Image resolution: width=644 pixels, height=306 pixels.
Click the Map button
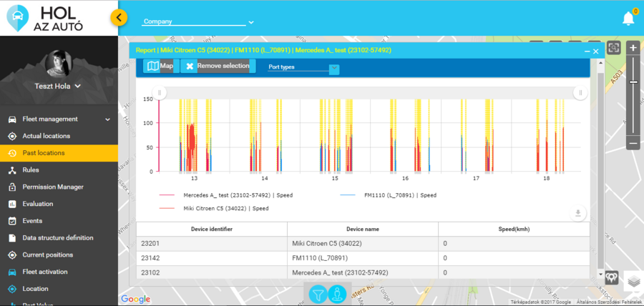tap(160, 66)
